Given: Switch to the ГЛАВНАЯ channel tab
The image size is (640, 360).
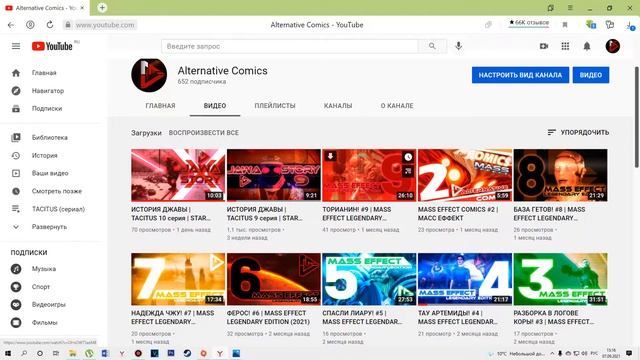Looking at the screenshot, I should [160, 106].
